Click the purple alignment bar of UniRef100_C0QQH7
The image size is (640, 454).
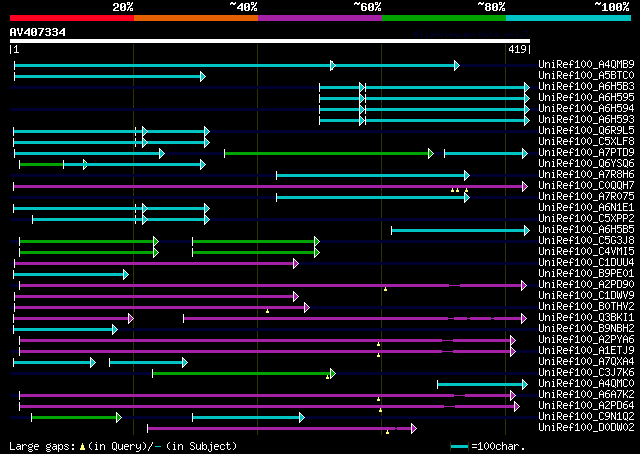pyautogui.click(x=271, y=187)
